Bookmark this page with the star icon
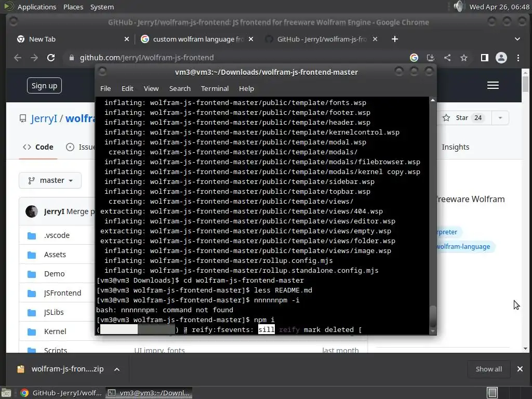Image resolution: width=532 pixels, height=399 pixels. click(x=464, y=58)
